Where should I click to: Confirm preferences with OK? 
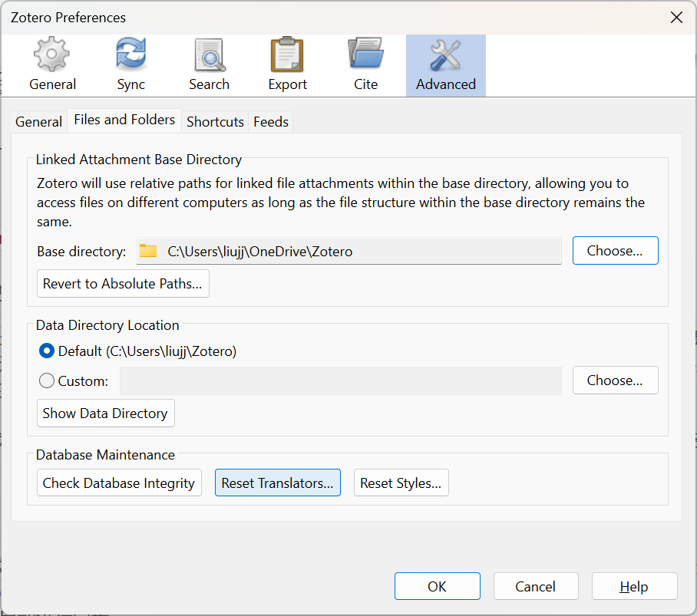[437, 586]
